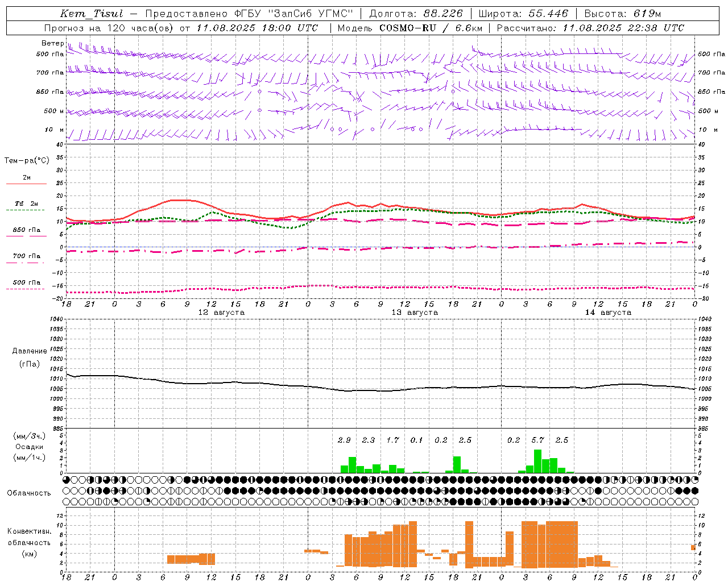Click the Рассчитано: 11.08.2025 22:38 UTC text
The image size is (728, 582).
(590, 28)
